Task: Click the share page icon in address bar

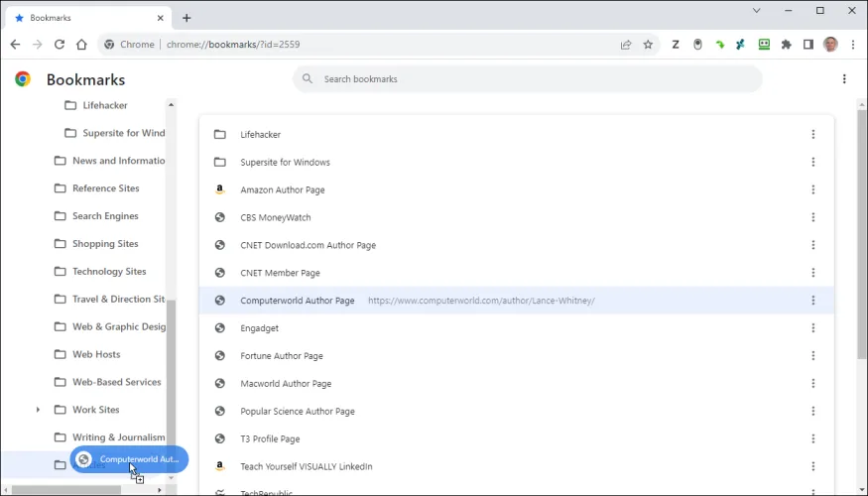Action: tap(626, 45)
